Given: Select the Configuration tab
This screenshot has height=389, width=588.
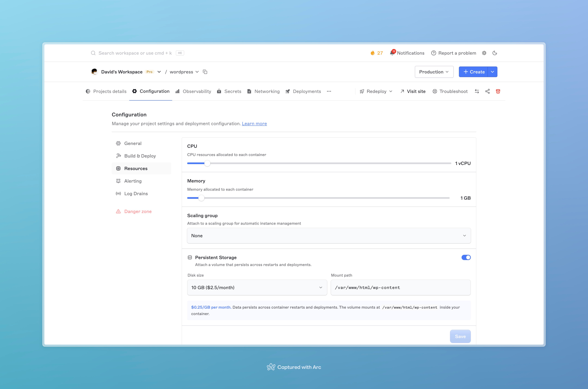Looking at the screenshot, I should (151, 91).
